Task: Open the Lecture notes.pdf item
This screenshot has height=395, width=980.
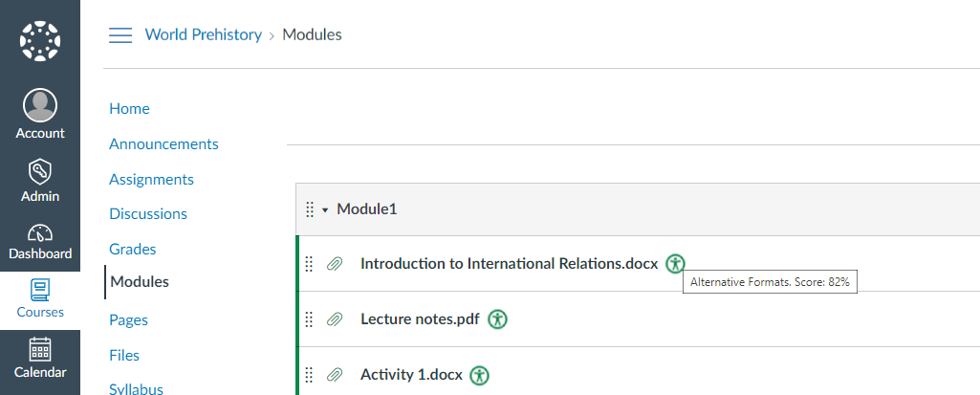Action: [420, 319]
